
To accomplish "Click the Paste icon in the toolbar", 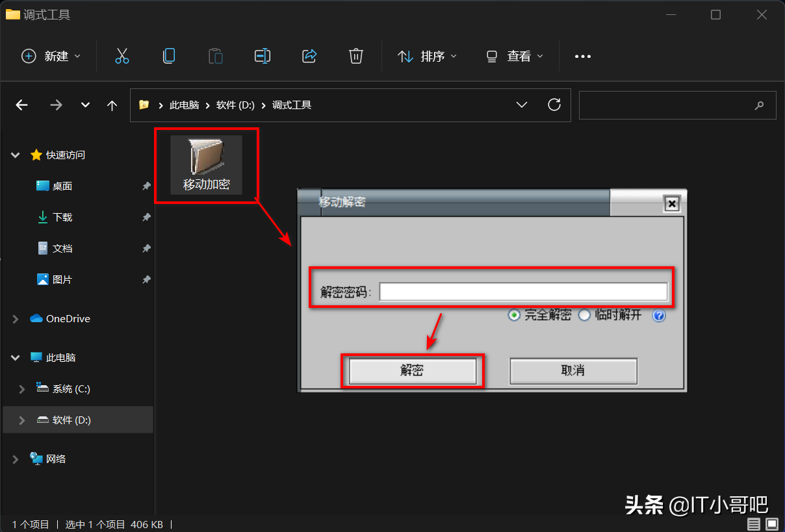I will tap(216, 56).
